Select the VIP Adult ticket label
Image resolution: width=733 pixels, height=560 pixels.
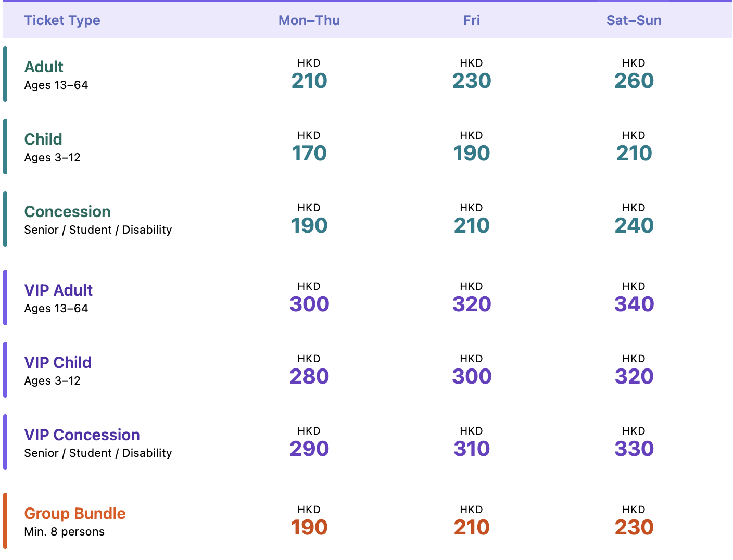pyautogui.click(x=58, y=290)
